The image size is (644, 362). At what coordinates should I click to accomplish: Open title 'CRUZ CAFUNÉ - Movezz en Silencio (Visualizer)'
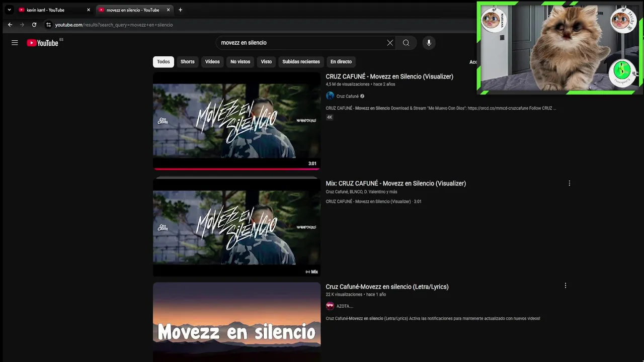(389, 76)
